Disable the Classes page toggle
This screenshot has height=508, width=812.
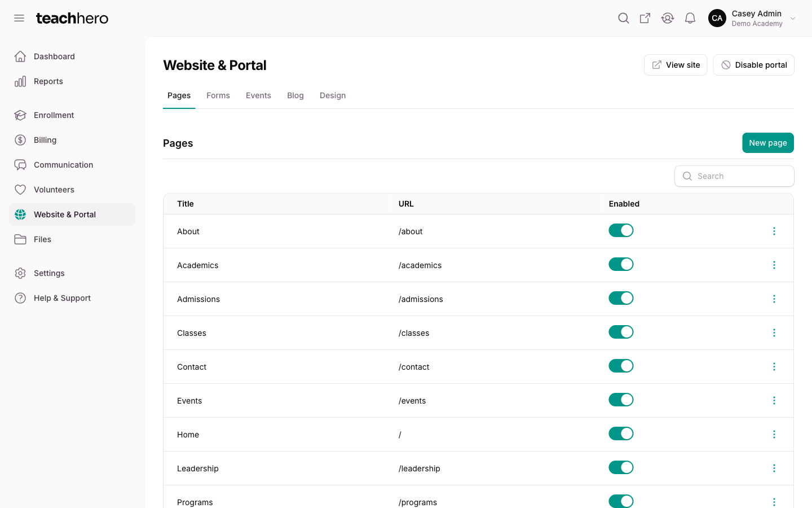click(x=621, y=332)
